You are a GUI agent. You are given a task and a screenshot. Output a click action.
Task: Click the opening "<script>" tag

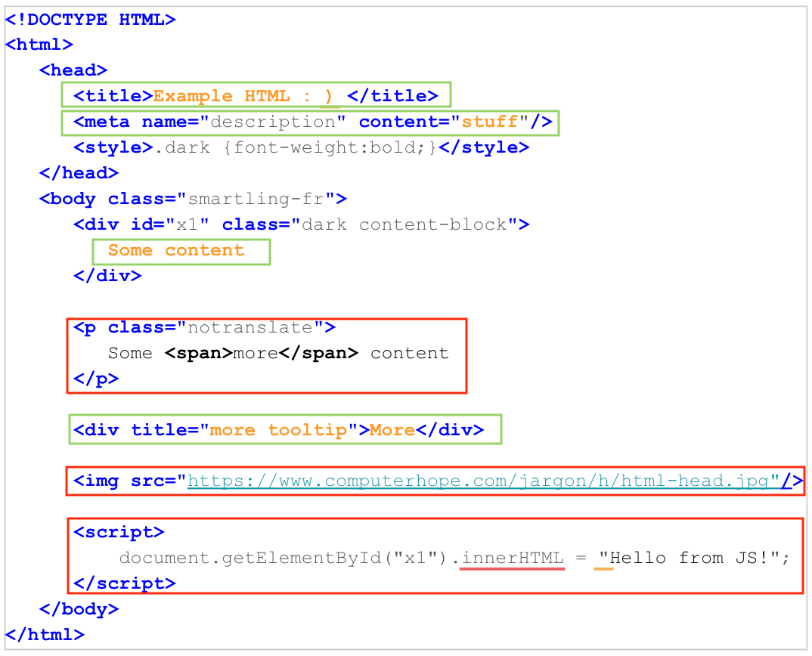(x=119, y=532)
